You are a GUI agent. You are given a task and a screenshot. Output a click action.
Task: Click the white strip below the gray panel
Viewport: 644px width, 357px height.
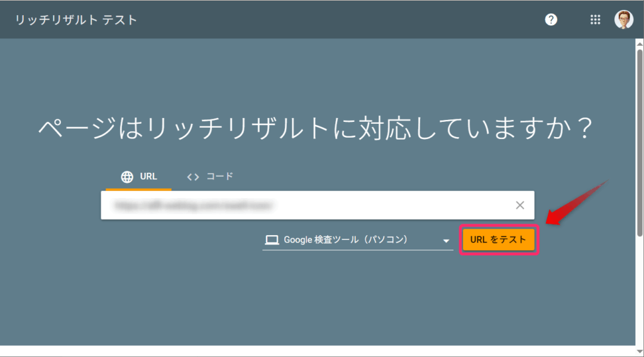click(x=314, y=351)
